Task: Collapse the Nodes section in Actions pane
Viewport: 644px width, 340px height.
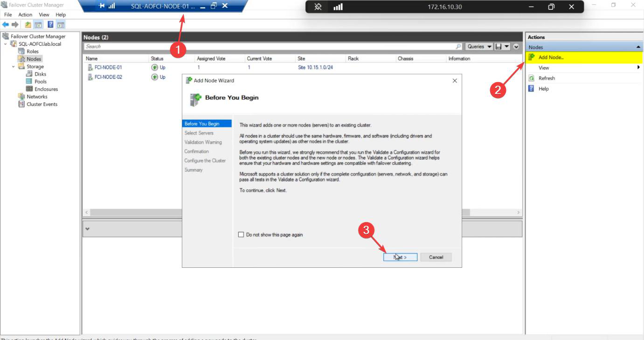Action: (x=638, y=47)
